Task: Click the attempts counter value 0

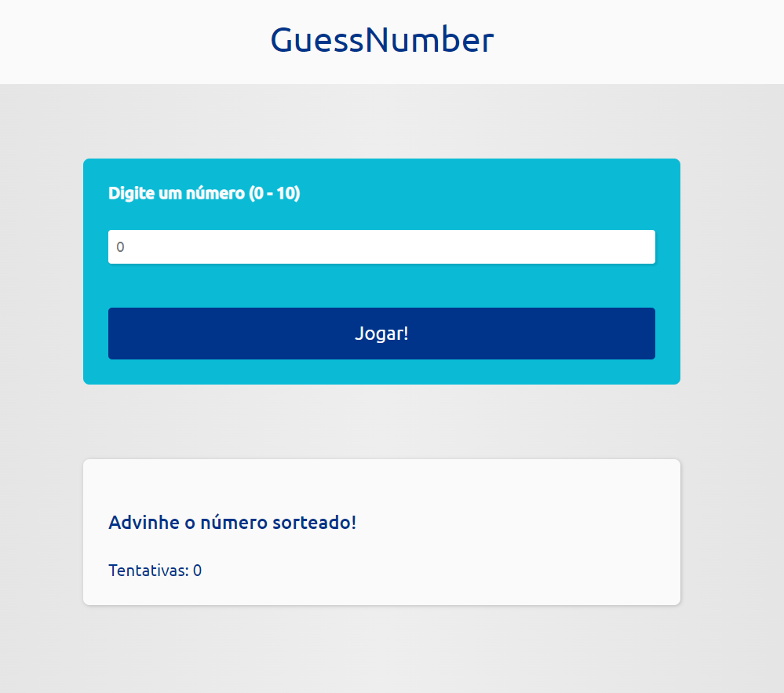Action: point(197,571)
